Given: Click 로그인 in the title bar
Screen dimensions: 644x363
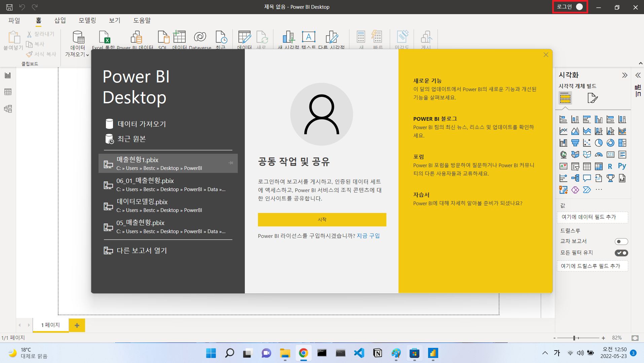Looking at the screenshot, I should [x=570, y=7].
